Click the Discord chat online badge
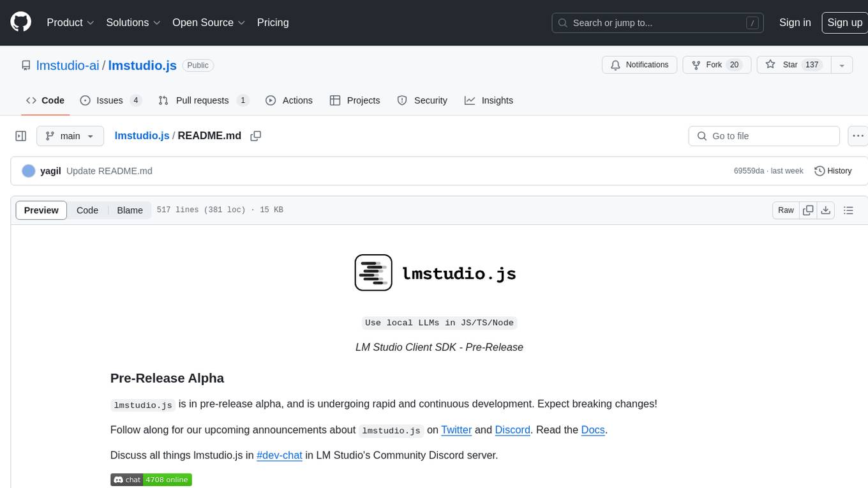This screenshot has height=488, width=868. 151,480
